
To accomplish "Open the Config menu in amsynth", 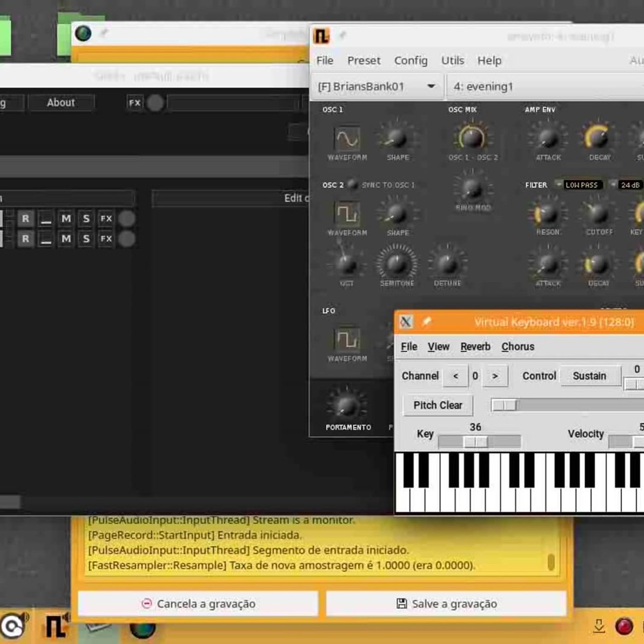I will coord(411,60).
